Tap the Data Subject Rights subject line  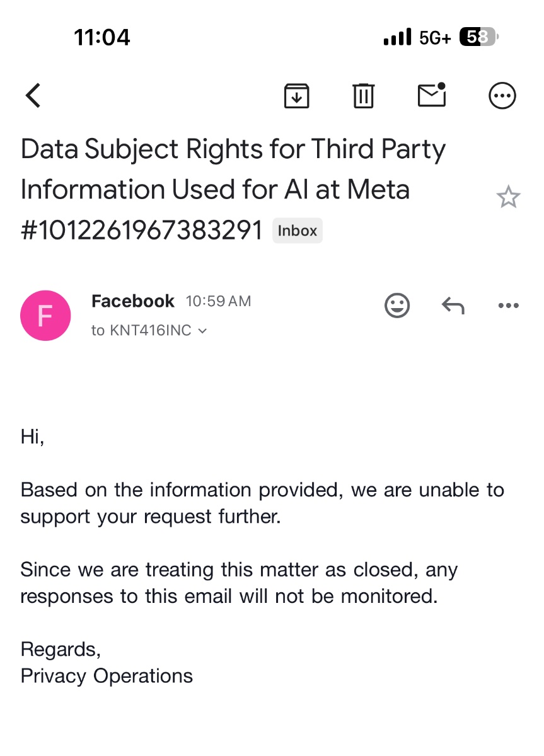point(233,189)
